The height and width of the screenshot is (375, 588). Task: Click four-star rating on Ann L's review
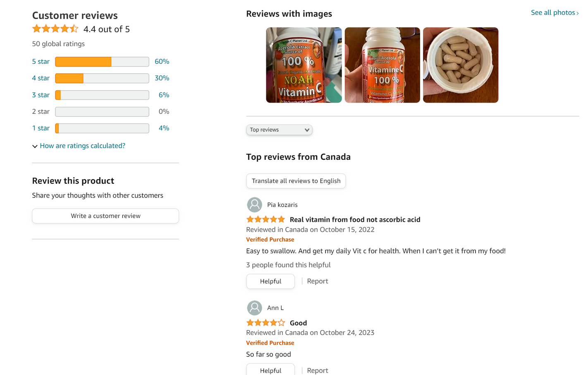(x=265, y=323)
